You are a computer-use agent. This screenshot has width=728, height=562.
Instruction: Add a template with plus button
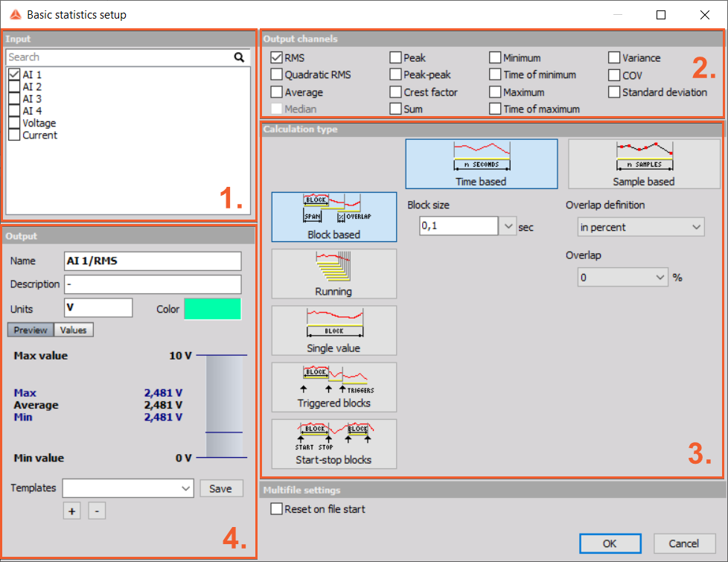[x=72, y=511]
